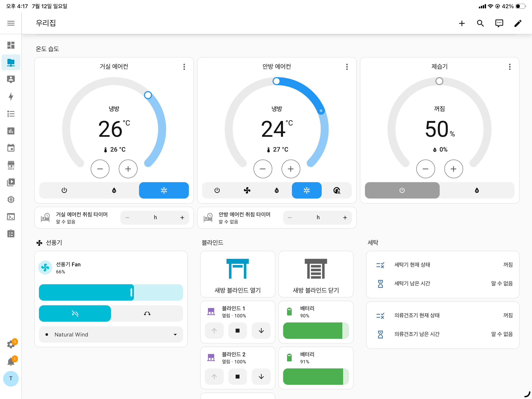Click 새방 블라인드 열기 button
The height and width of the screenshot is (399, 532).
click(x=238, y=274)
